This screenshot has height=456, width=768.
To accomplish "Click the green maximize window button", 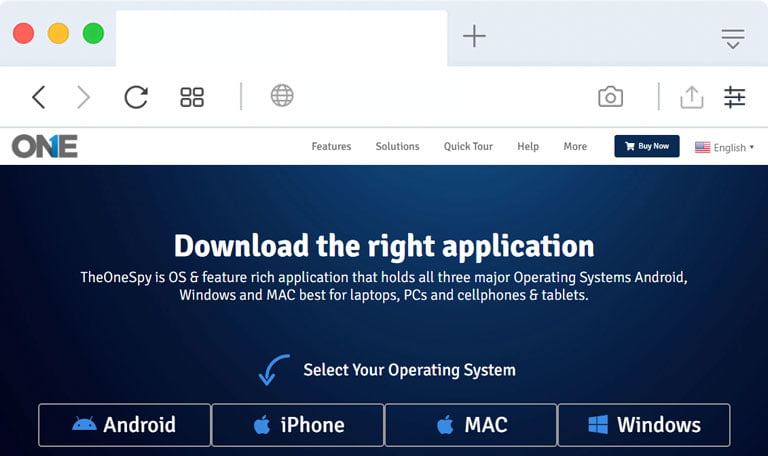I will [93, 33].
